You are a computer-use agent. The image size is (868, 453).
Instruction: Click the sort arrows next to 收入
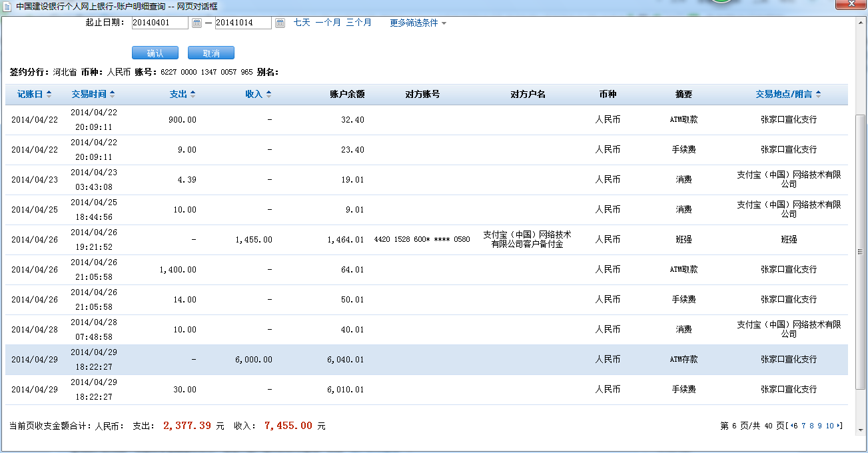268,95
